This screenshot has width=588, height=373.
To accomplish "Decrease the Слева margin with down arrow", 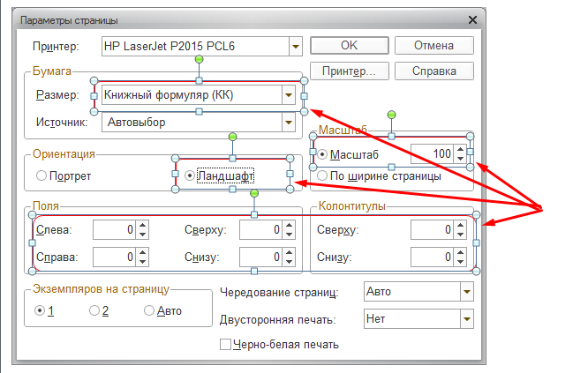I will click(x=142, y=235).
